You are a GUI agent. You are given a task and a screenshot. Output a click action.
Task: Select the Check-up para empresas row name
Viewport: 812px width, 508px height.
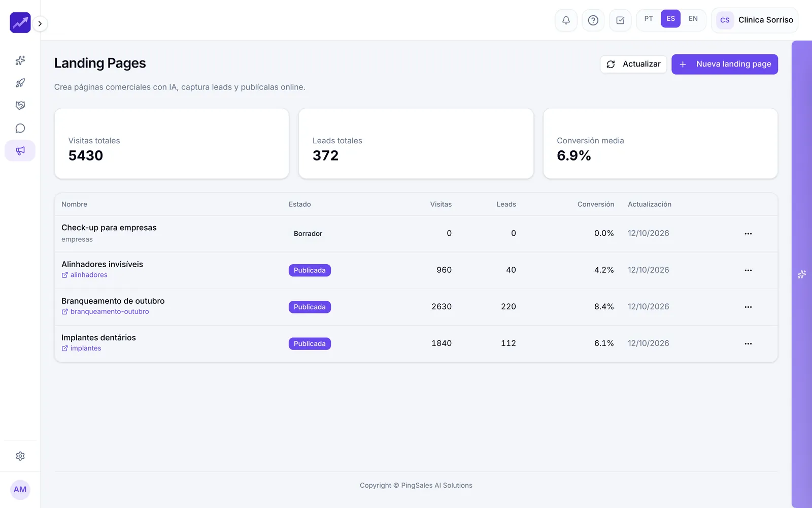tap(109, 228)
